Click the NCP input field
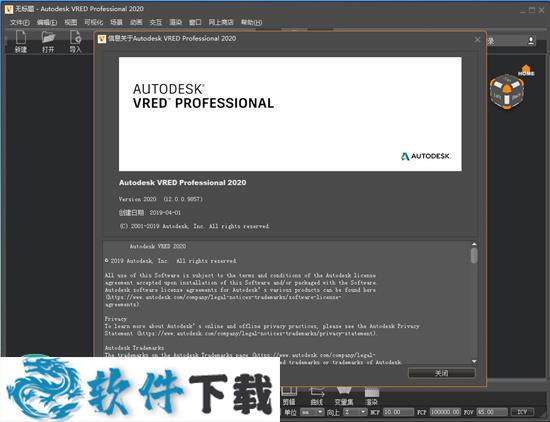550x422 pixels. tap(398, 412)
